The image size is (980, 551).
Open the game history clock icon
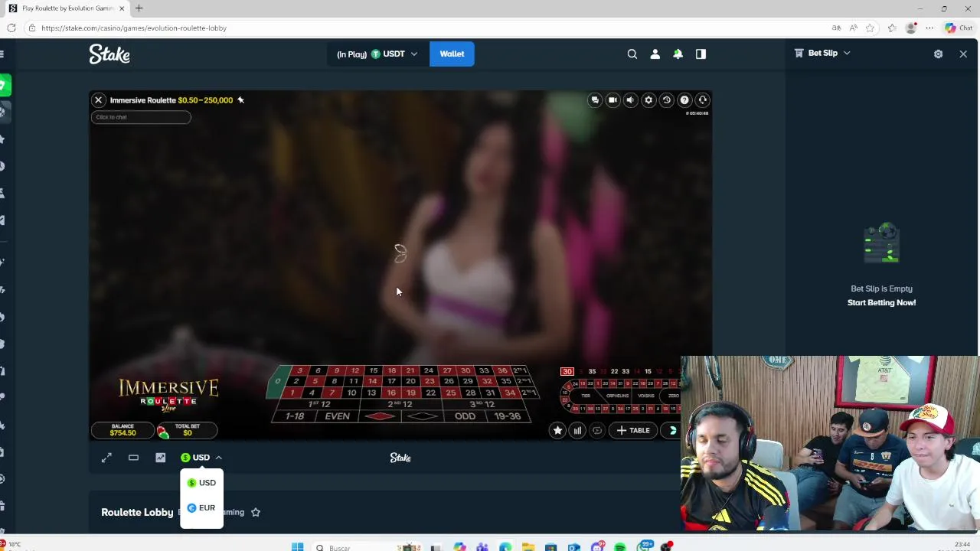pyautogui.click(x=666, y=100)
